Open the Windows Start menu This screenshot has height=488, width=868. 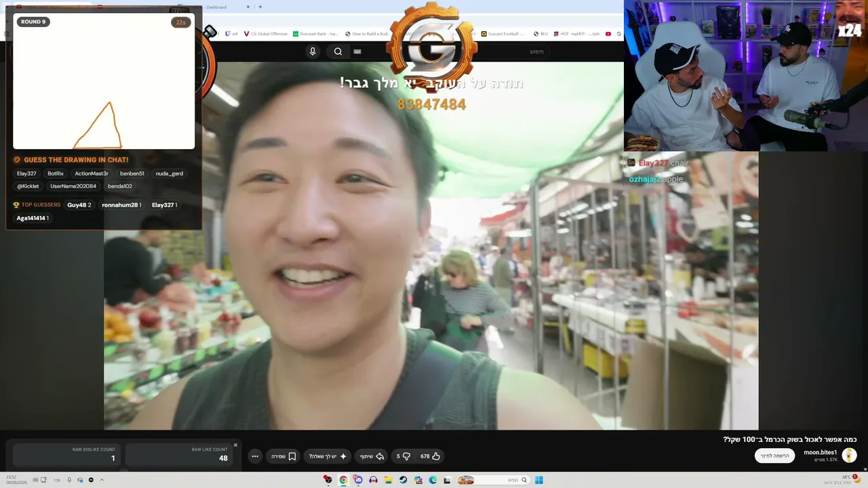click(539, 480)
